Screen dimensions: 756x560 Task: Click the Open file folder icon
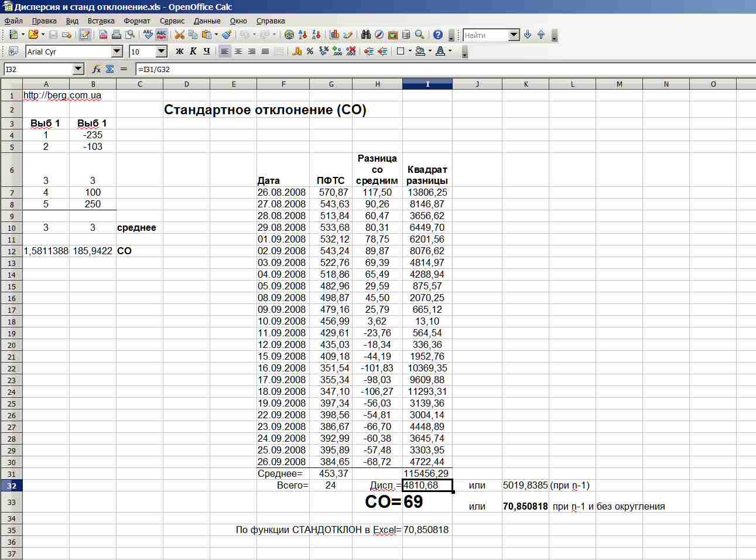[x=33, y=35]
